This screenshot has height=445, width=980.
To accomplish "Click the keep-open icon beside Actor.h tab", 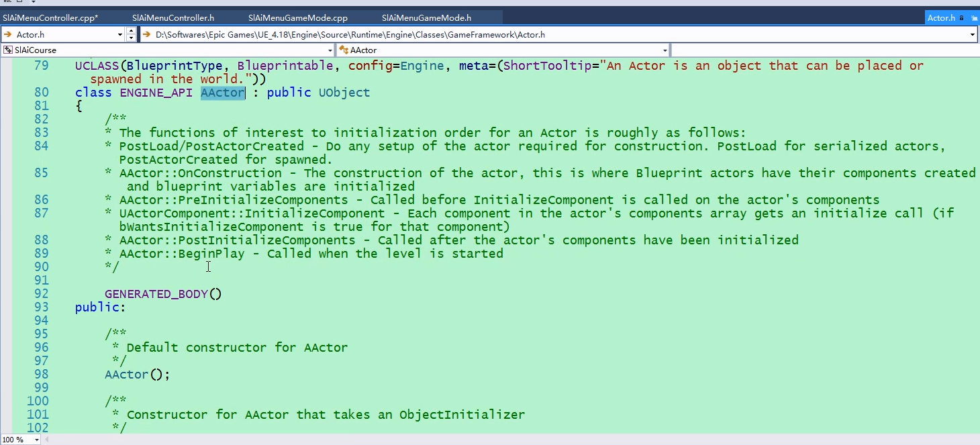I will [973, 18].
